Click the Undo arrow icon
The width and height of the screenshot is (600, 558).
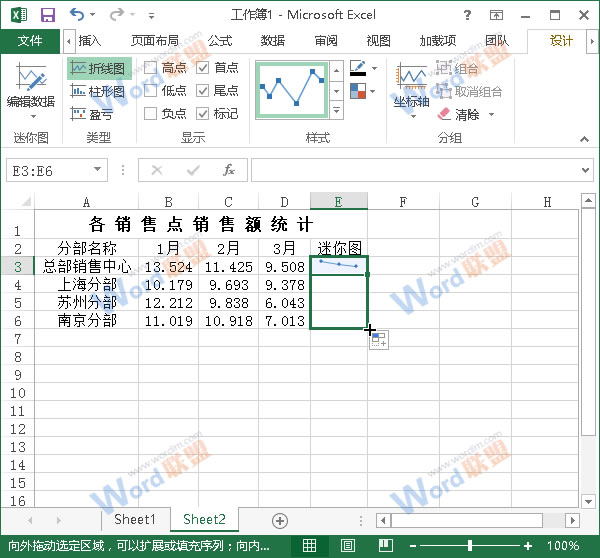click(x=77, y=15)
